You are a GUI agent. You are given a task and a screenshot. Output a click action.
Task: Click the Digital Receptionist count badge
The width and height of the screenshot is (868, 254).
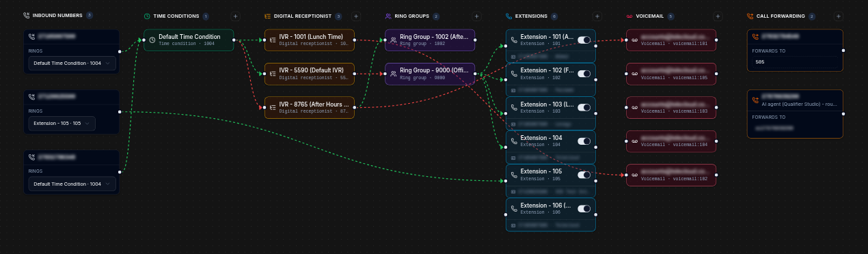(x=338, y=16)
